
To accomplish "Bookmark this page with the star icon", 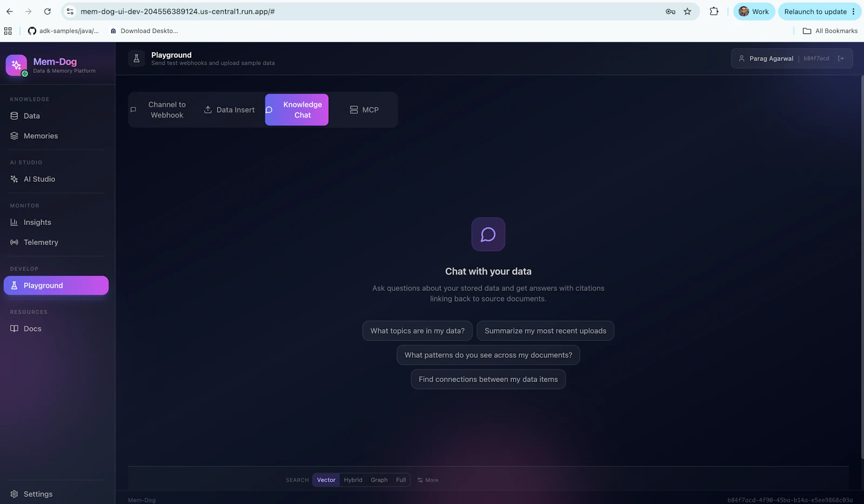I will tap(687, 11).
